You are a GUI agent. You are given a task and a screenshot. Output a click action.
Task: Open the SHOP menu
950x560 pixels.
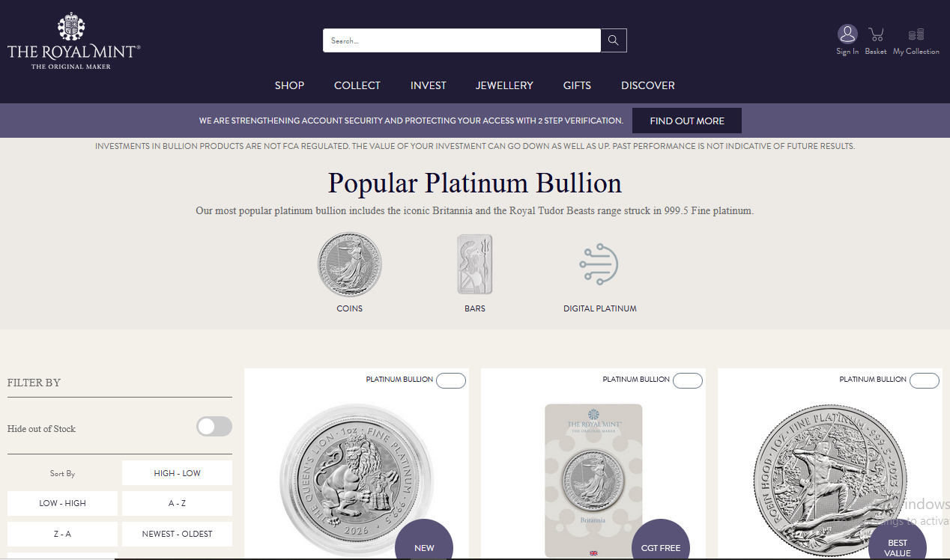click(x=289, y=85)
